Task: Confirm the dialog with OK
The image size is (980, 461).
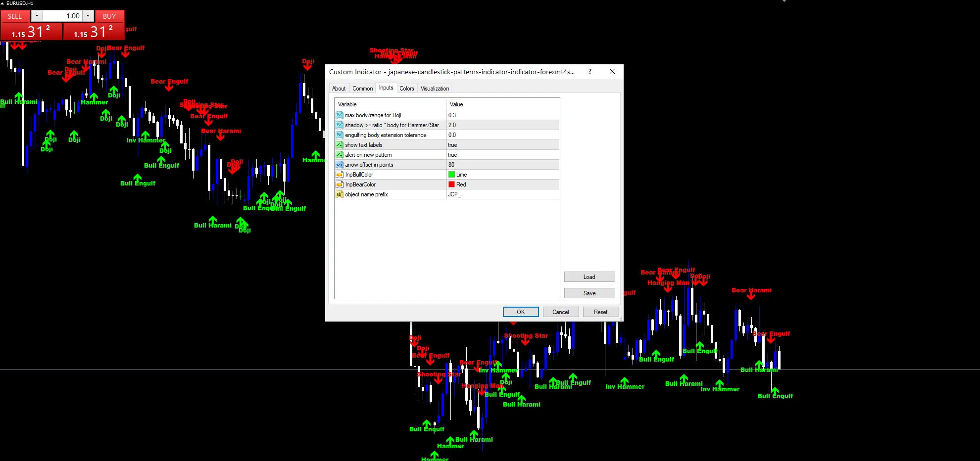Action: click(521, 312)
